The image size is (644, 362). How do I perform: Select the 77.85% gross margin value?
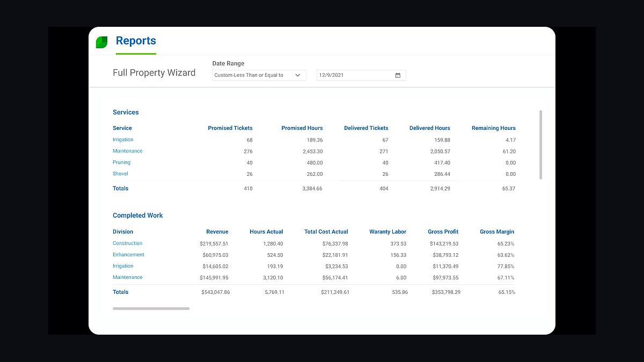[x=506, y=266]
